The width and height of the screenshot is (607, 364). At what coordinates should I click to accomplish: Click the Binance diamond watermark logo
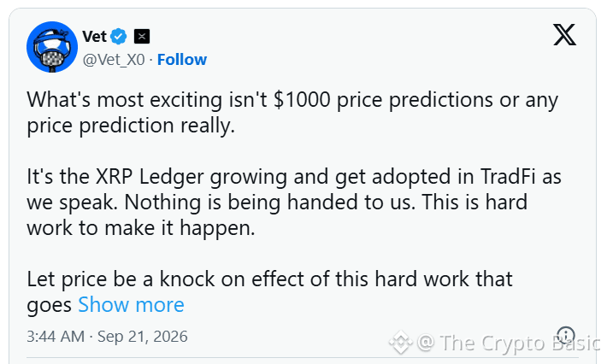tap(400, 343)
